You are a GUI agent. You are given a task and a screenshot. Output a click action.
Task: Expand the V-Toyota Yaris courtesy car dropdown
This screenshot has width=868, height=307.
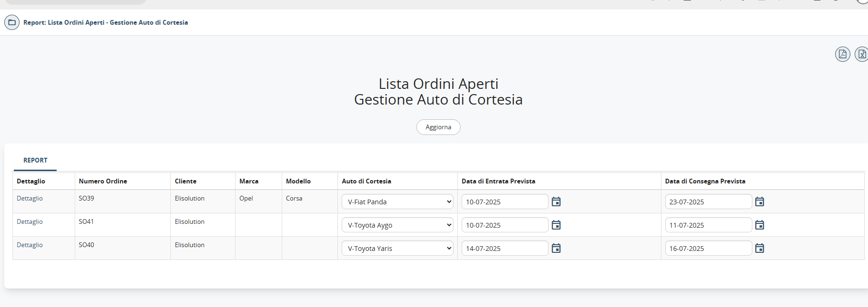coord(397,249)
